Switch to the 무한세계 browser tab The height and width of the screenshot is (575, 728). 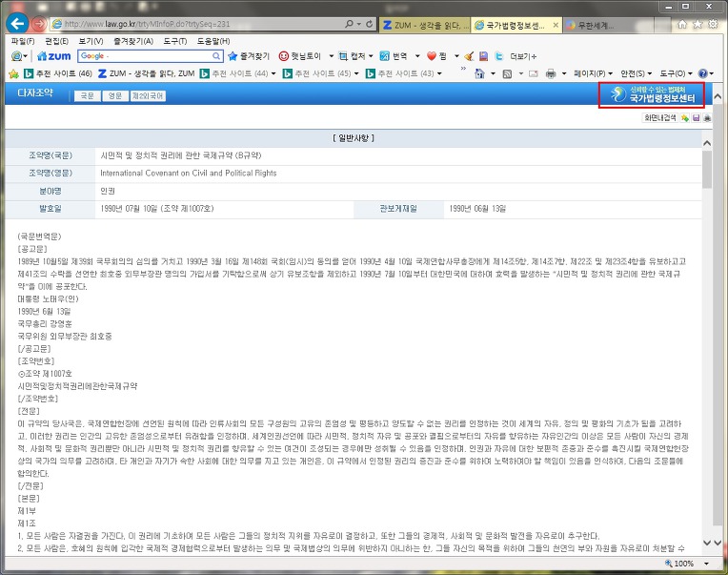[609, 25]
